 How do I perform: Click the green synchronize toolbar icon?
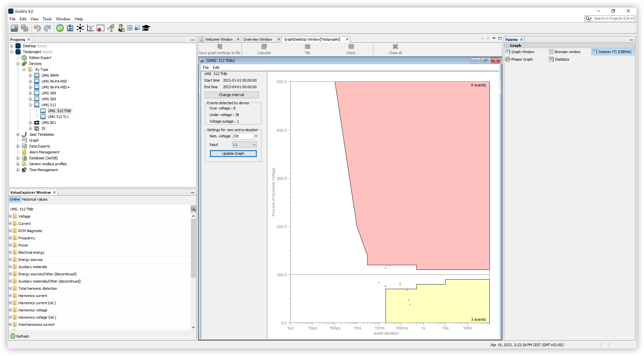[60, 28]
